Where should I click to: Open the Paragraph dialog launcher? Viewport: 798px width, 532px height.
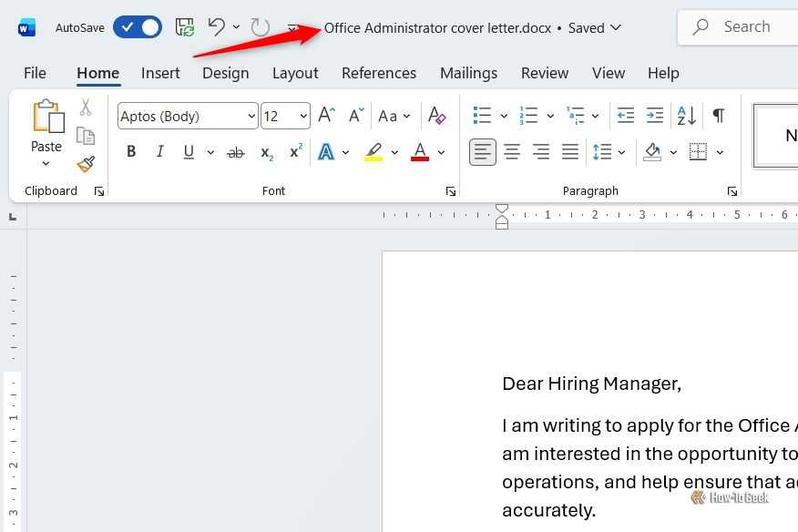(732, 191)
